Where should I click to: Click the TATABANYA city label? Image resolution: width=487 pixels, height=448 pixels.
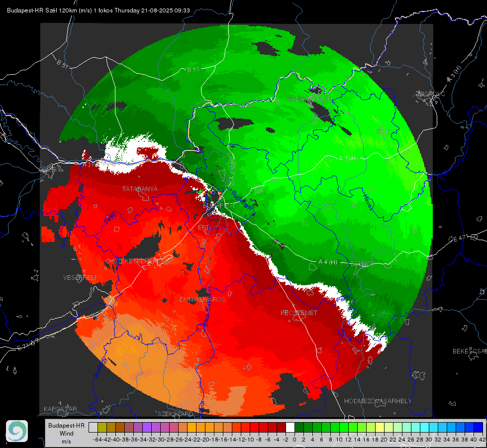click(140, 189)
